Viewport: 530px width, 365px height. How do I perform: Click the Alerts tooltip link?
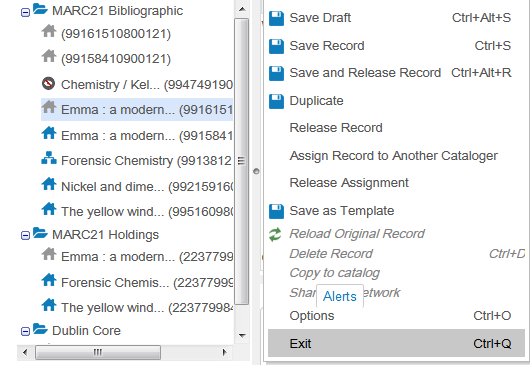point(340,296)
